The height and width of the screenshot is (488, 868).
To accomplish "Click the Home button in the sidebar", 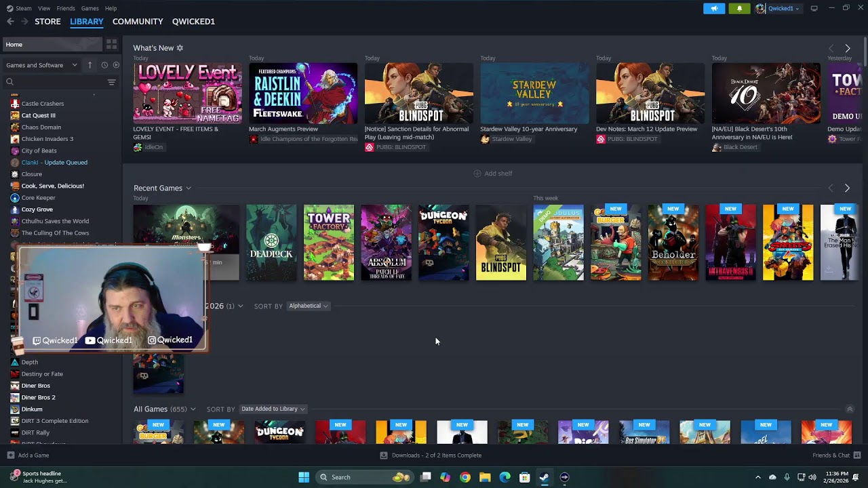I will coord(52,45).
